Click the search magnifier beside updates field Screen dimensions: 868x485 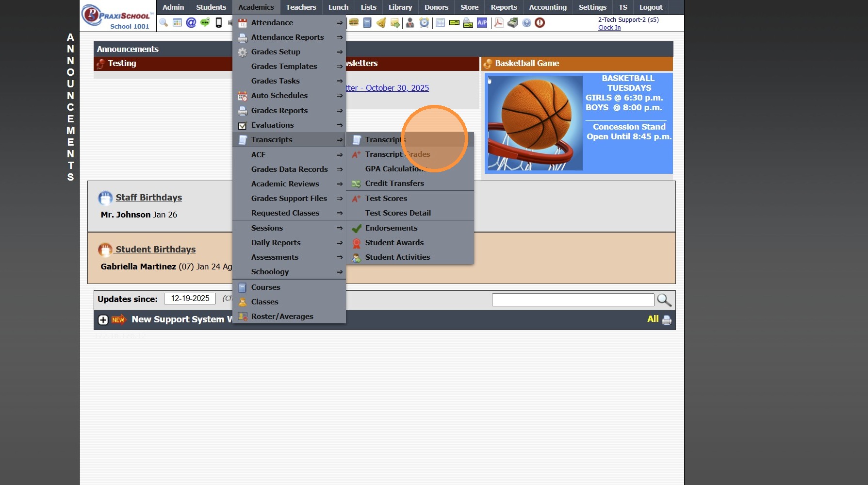point(664,300)
